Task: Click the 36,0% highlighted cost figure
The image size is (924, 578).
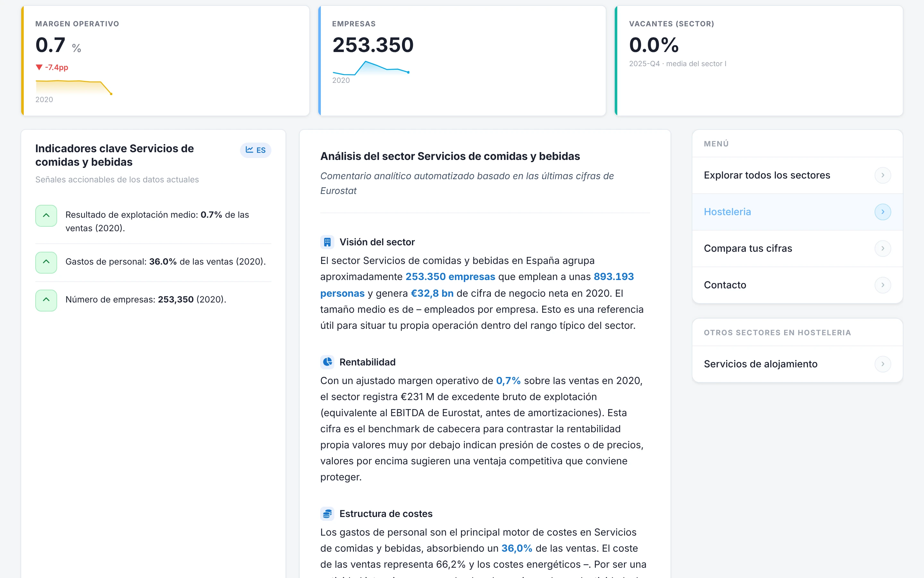Action: pos(517,548)
